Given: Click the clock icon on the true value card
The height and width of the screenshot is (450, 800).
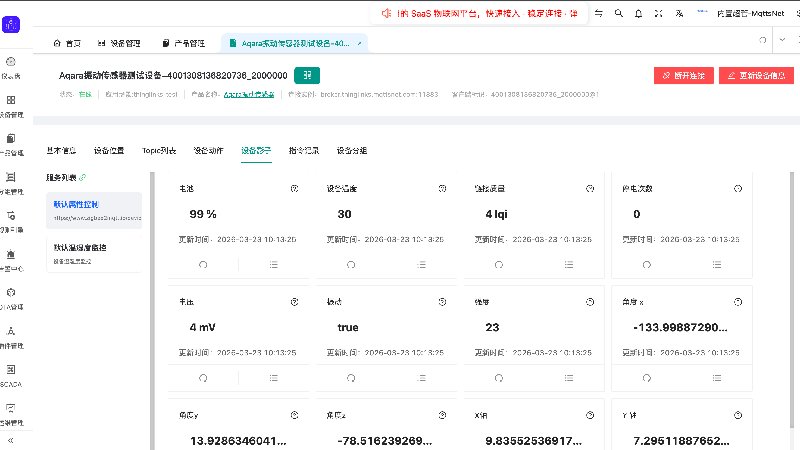Looking at the screenshot, I should pos(442,302).
